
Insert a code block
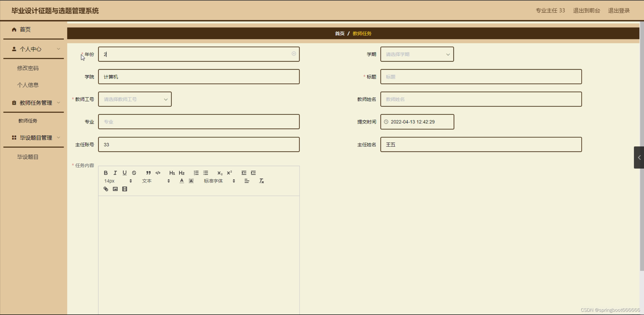pos(158,173)
